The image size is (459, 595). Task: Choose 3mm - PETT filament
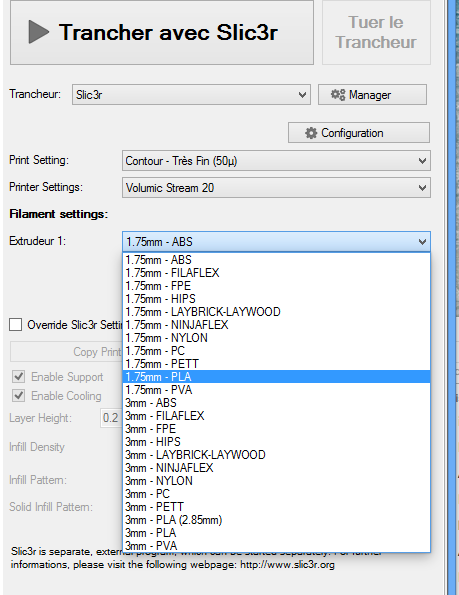[x=276, y=507]
